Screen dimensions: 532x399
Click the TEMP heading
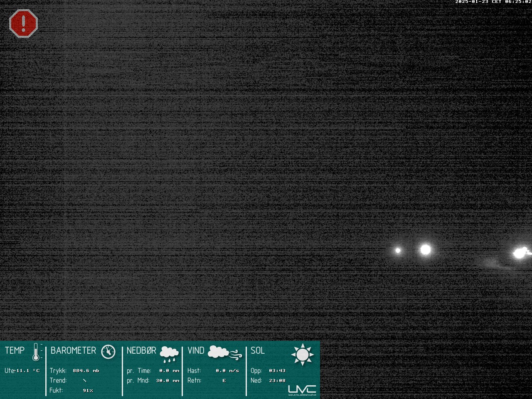pyautogui.click(x=15, y=350)
